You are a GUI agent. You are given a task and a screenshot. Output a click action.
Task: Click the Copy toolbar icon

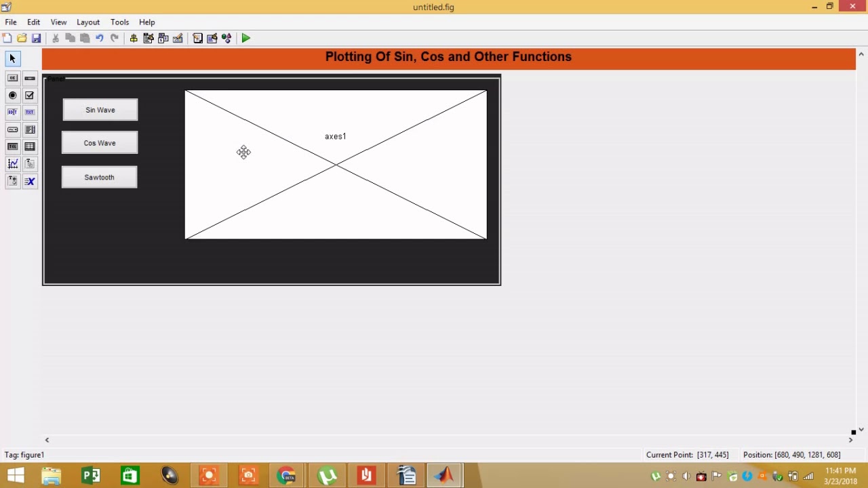(x=70, y=39)
